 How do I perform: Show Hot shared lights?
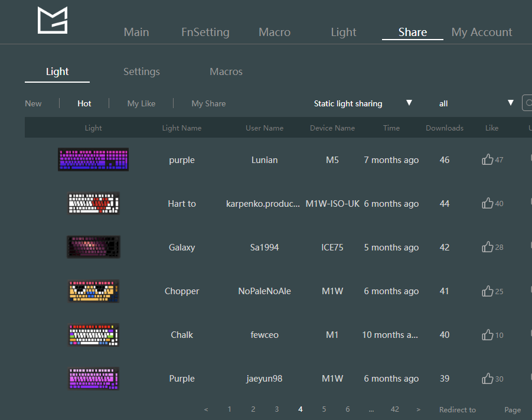(84, 103)
